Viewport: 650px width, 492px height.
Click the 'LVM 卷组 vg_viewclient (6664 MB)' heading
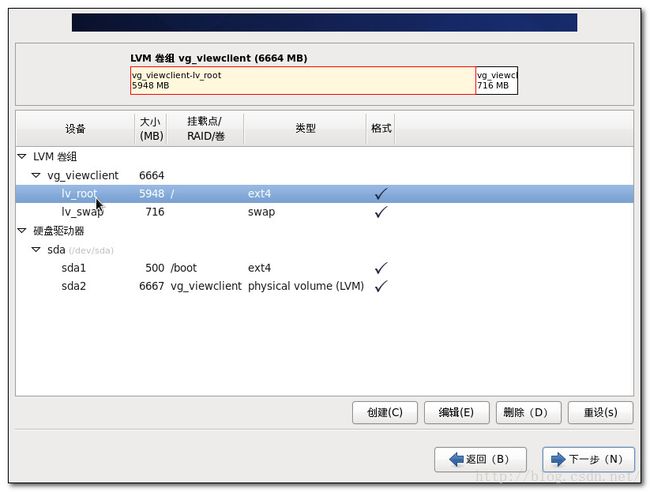click(x=219, y=58)
